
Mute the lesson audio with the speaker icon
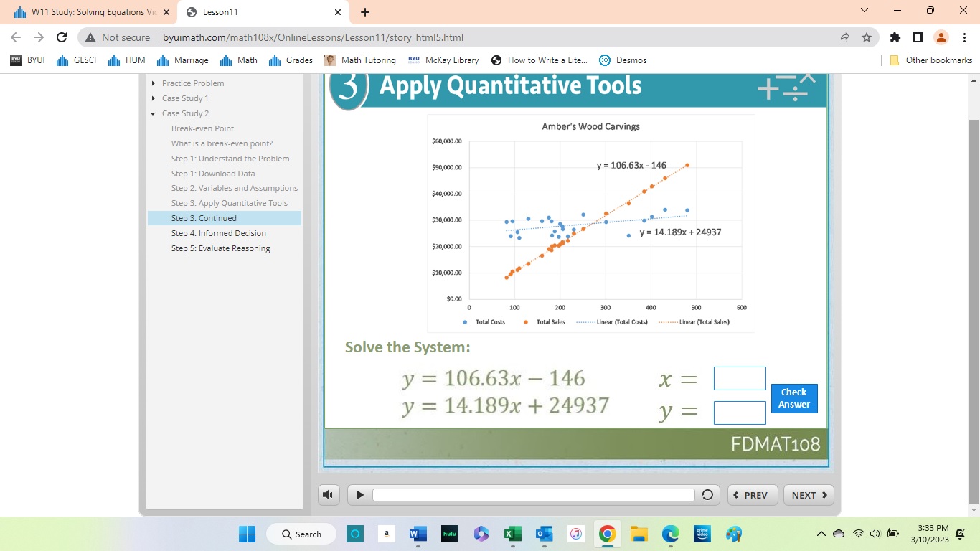[329, 495]
